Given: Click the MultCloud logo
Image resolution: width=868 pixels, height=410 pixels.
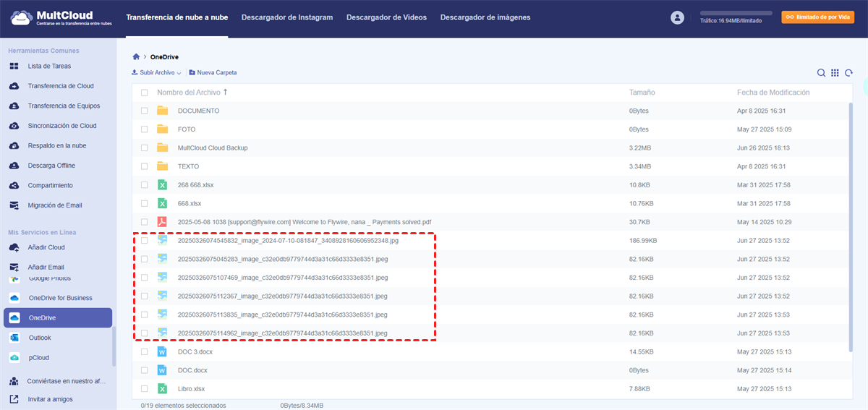Looking at the screenshot, I should tap(61, 17).
